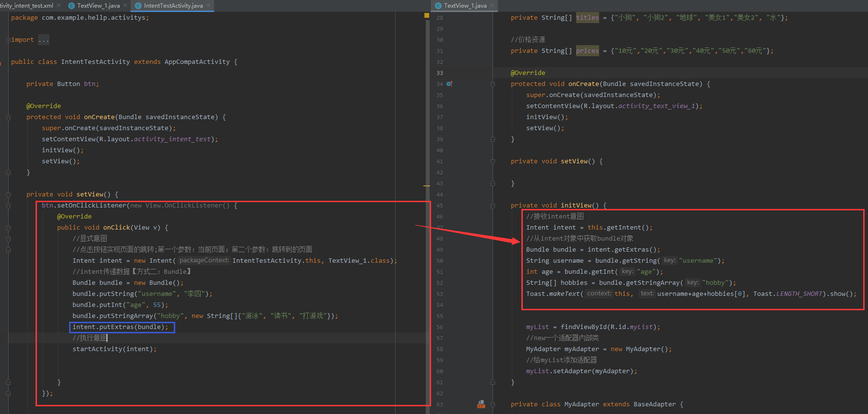
Task: Click 'private Button btn;' field declaration
Action: coord(62,84)
